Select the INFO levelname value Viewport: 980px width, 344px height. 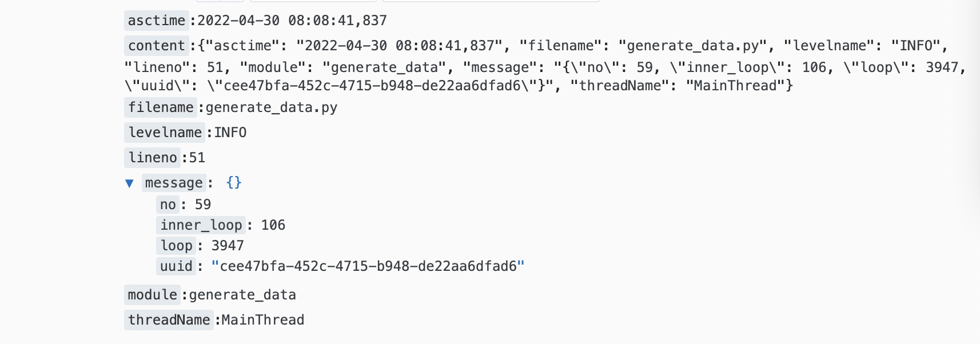click(x=230, y=133)
